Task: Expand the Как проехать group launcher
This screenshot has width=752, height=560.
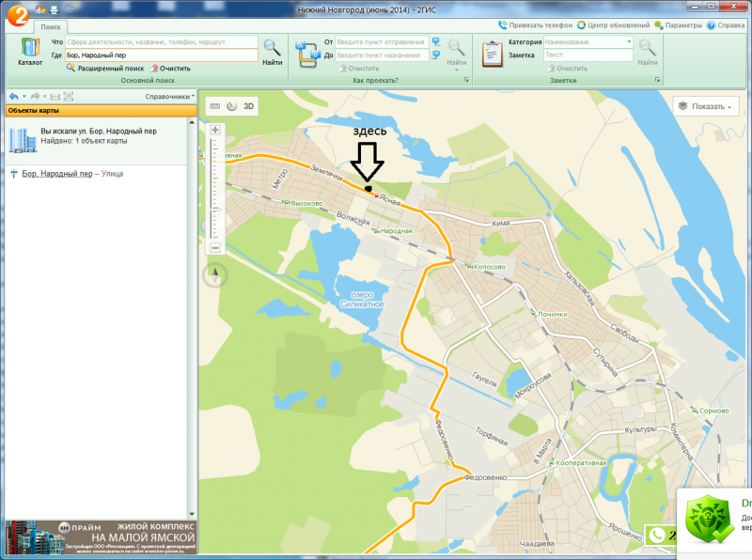Action: point(466,80)
